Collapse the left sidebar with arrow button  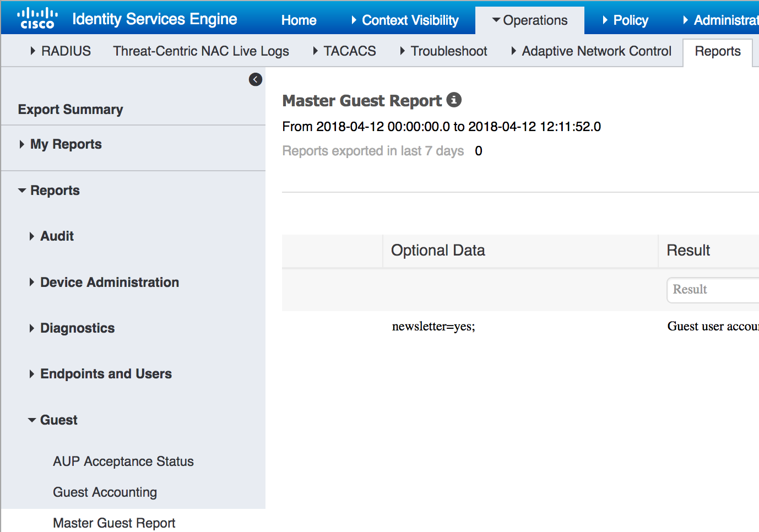256,79
